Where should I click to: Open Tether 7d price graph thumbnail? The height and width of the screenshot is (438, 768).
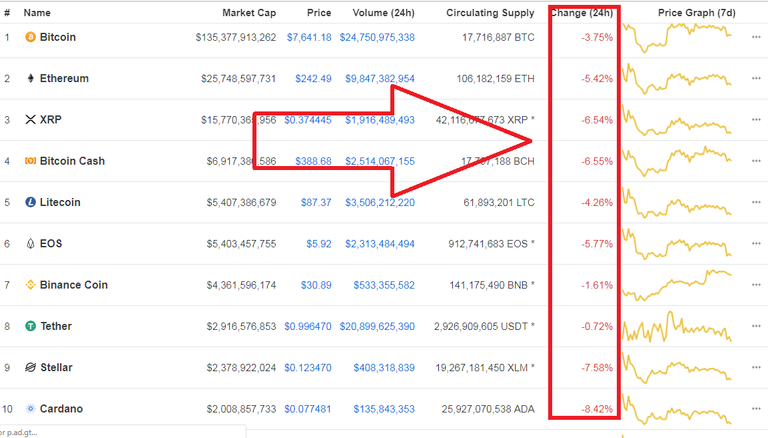677,326
